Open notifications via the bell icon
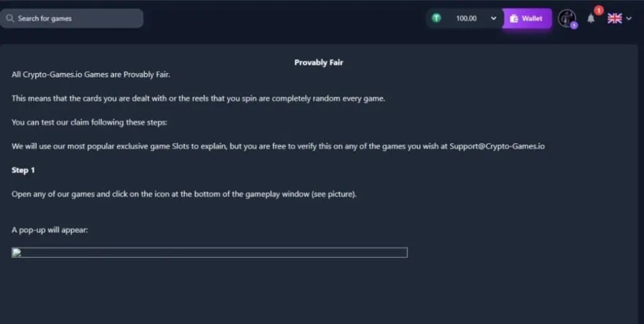644x324 pixels. pos(591,19)
